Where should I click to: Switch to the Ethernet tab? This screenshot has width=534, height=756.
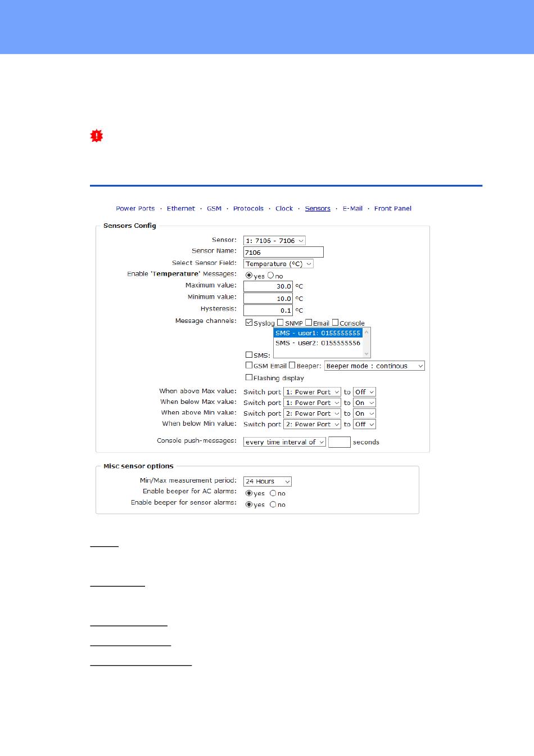click(181, 209)
